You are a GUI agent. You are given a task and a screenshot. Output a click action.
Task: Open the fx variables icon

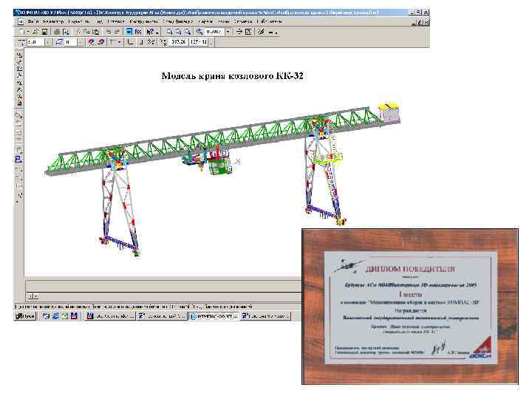pyautogui.click(x=137, y=32)
